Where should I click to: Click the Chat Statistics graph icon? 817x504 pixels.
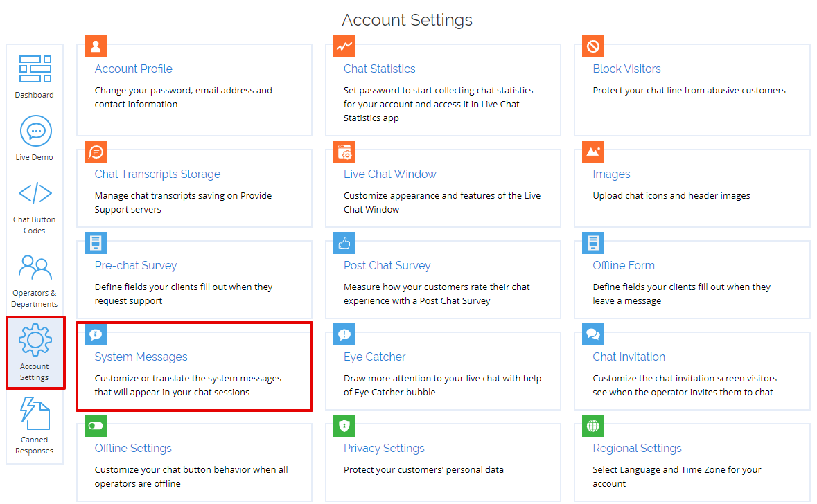pos(344,46)
